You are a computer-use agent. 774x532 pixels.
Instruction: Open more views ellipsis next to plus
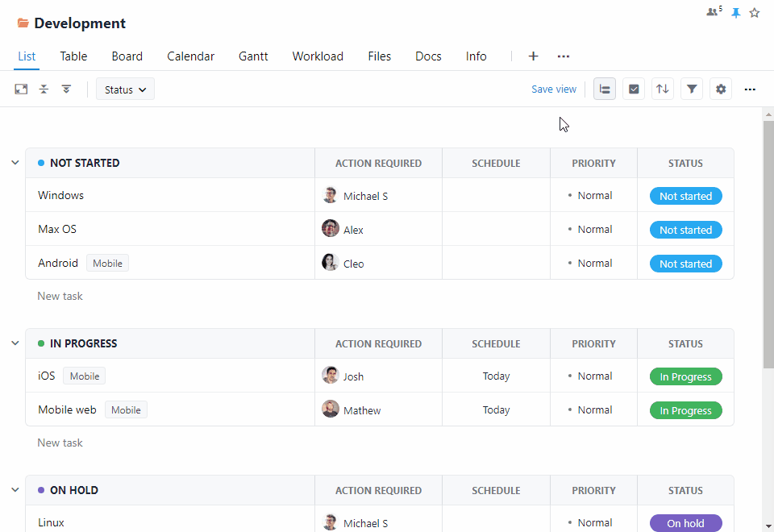564,56
